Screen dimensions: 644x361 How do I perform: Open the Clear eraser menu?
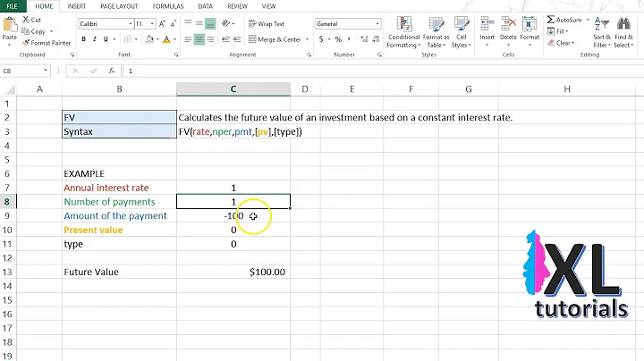pyautogui.click(x=561, y=43)
